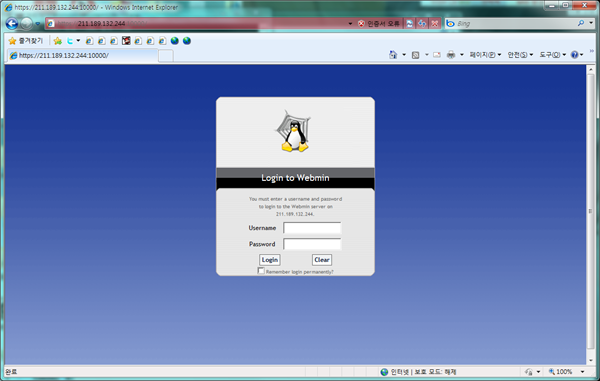Expand the Home button dropdown arrow
Image resolution: width=600 pixels, height=381 pixels.
(x=404, y=55)
